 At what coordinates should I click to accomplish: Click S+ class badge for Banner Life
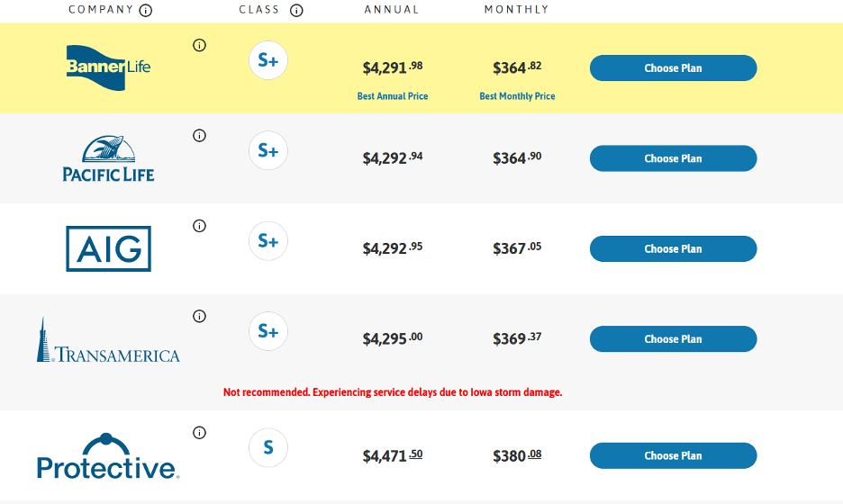(268, 60)
